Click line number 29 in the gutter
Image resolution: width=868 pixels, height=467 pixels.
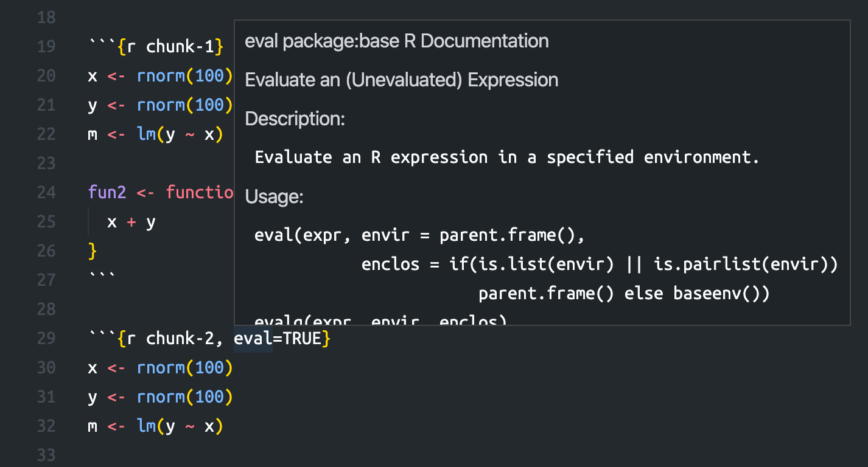pyautogui.click(x=46, y=338)
